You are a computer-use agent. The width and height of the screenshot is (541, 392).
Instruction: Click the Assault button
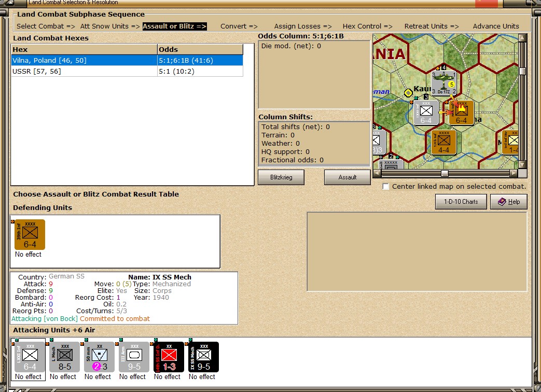(347, 177)
